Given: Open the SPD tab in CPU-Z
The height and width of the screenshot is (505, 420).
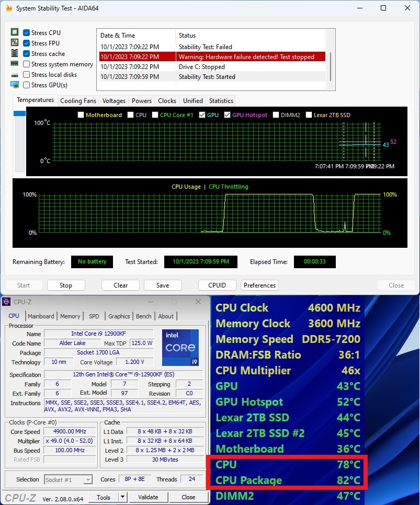Looking at the screenshot, I should pos(94,316).
